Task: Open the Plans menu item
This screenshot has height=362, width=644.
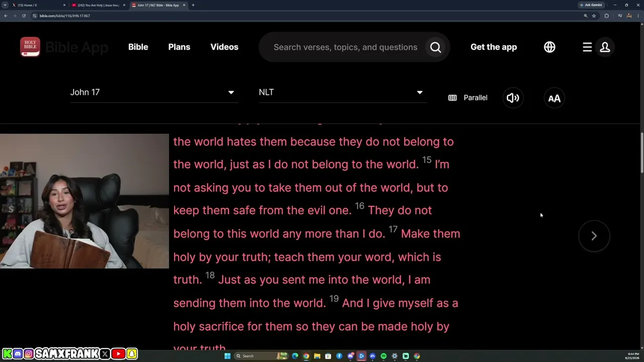Action: [x=179, y=47]
